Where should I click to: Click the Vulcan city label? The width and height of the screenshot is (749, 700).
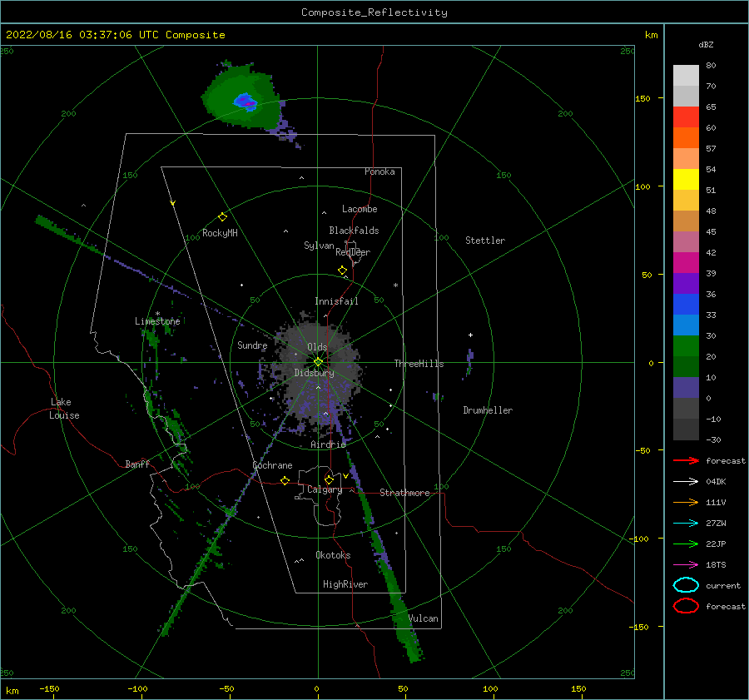(424, 618)
